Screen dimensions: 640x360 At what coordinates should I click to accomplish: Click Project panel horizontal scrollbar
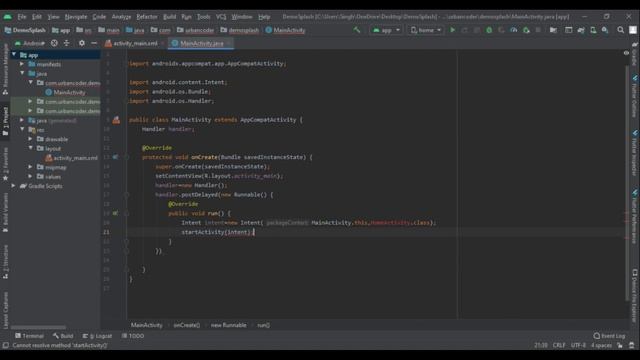(x=38, y=327)
